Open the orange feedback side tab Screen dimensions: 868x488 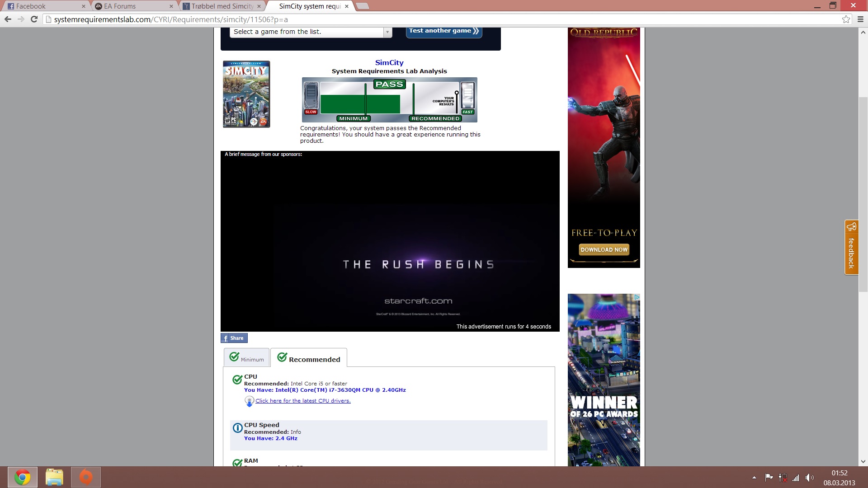point(851,247)
